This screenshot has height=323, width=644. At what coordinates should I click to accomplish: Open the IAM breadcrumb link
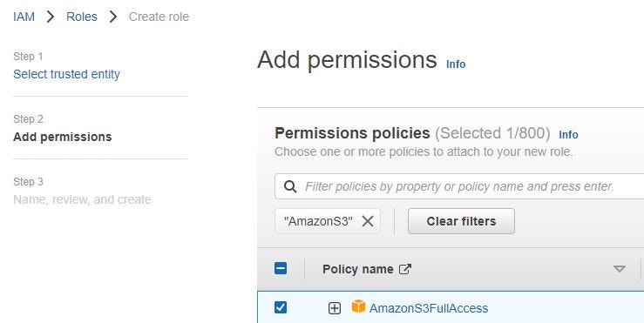(x=24, y=17)
